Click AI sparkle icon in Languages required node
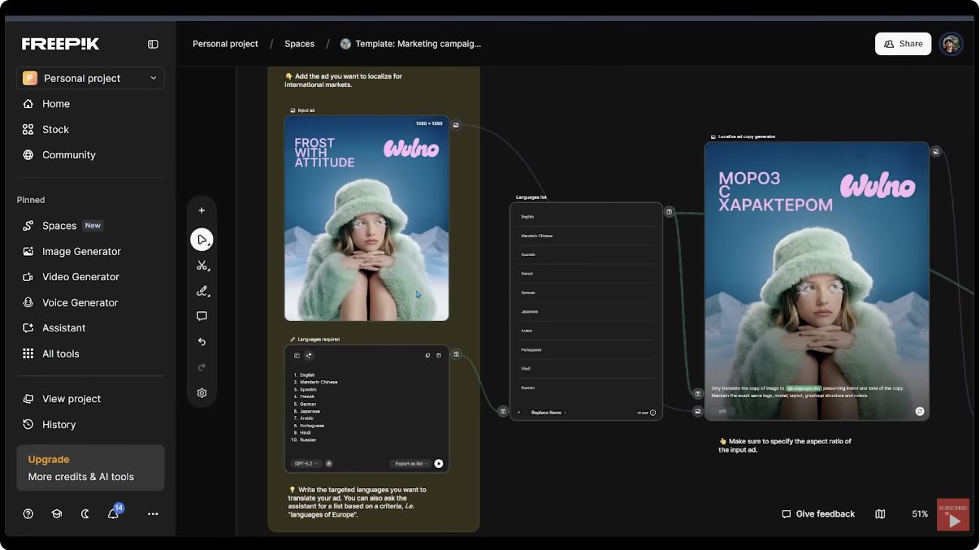 click(x=309, y=355)
